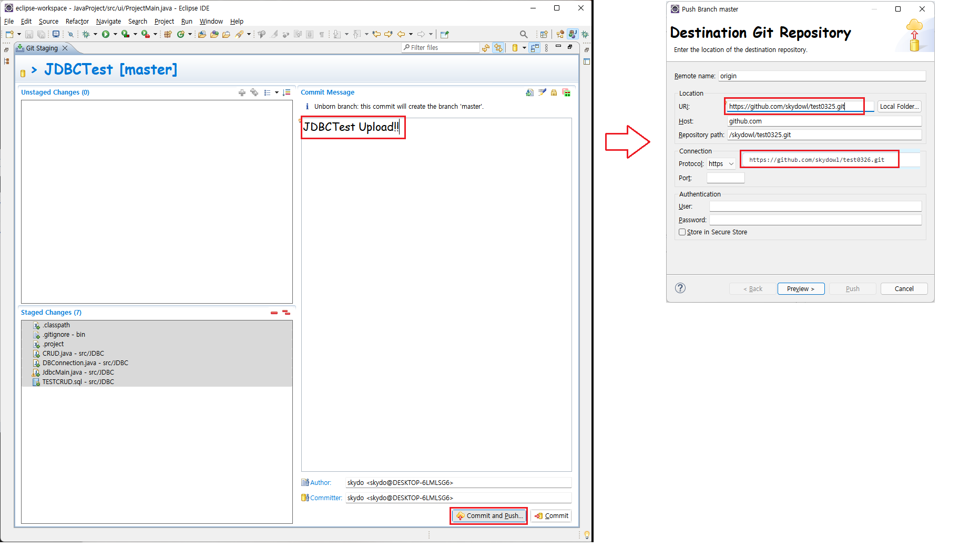The height and width of the screenshot is (559, 980).
Task: Click the help question mark in Push dialog
Action: (680, 288)
